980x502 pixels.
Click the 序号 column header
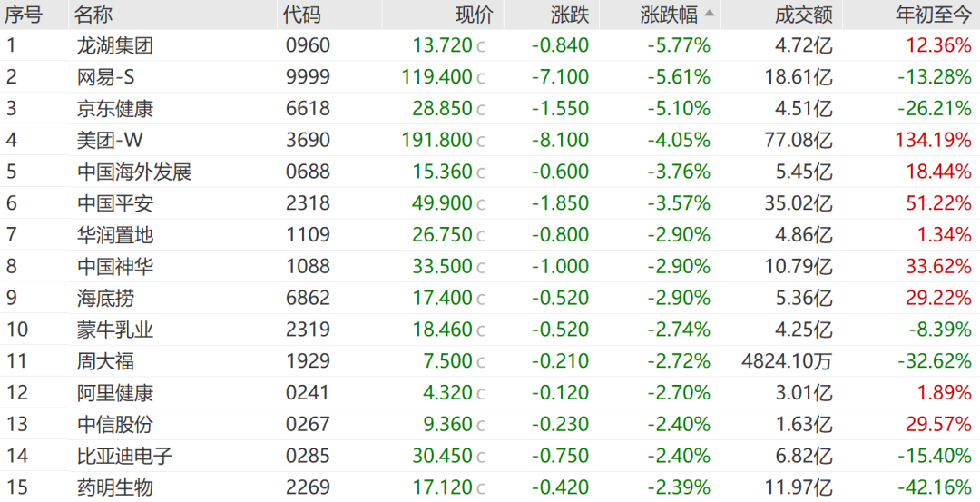click(x=23, y=15)
